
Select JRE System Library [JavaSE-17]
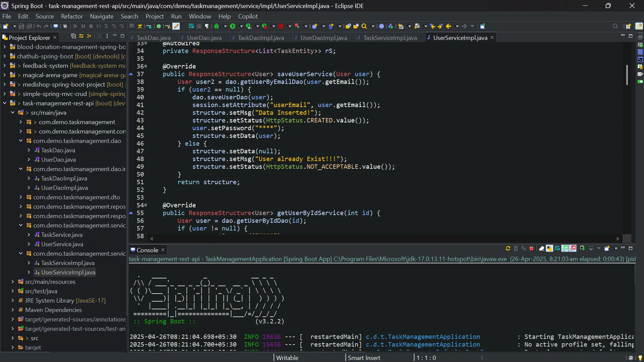click(x=65, y=301)
